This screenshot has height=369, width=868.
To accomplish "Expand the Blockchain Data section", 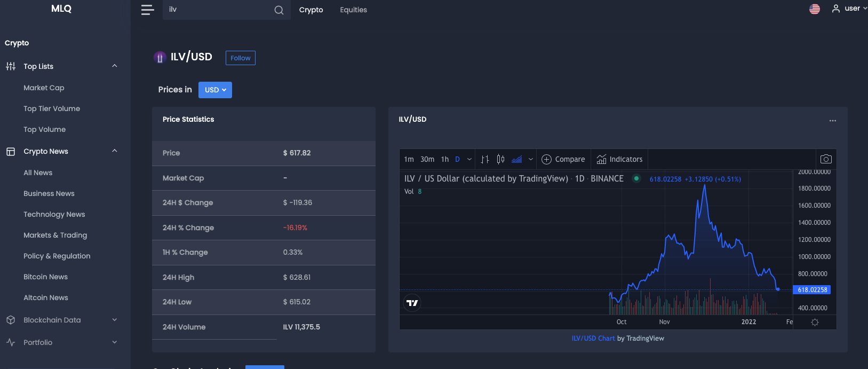I will 115,320.
